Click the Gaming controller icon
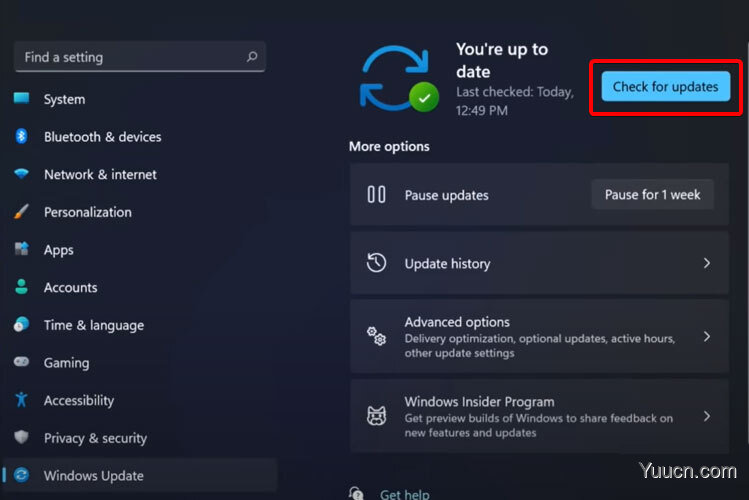Screen dimensions: 749x500 (21, 362)
